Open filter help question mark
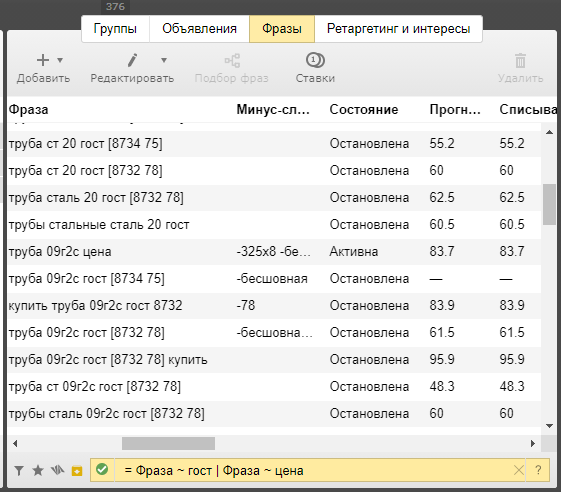Image resolution: width=561 pixels, height=492 pixels. point(538,470)
